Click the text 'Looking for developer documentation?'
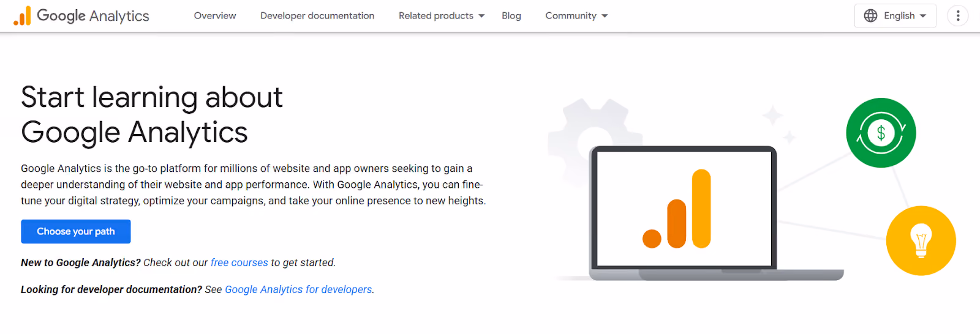The image size is (980, 334). [x=111, y=289]
